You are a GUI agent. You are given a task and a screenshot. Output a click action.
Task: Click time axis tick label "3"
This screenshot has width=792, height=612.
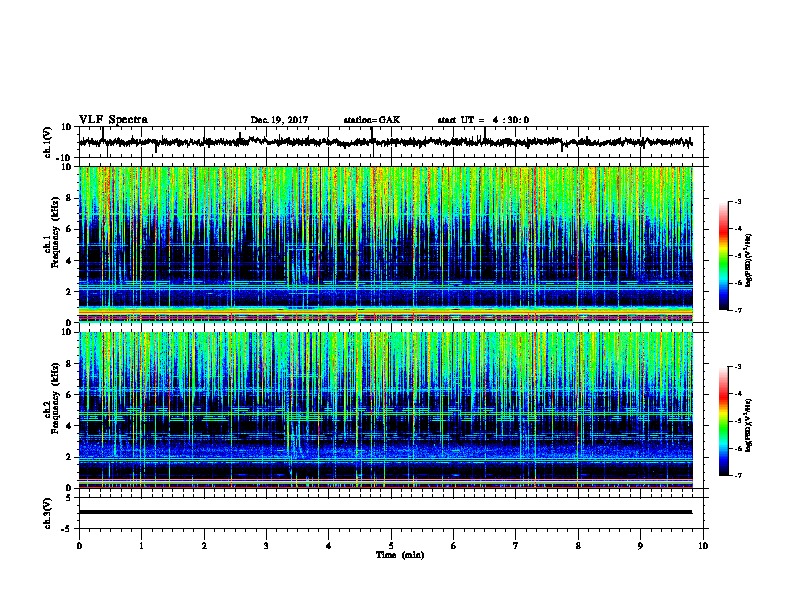point(266,545)
